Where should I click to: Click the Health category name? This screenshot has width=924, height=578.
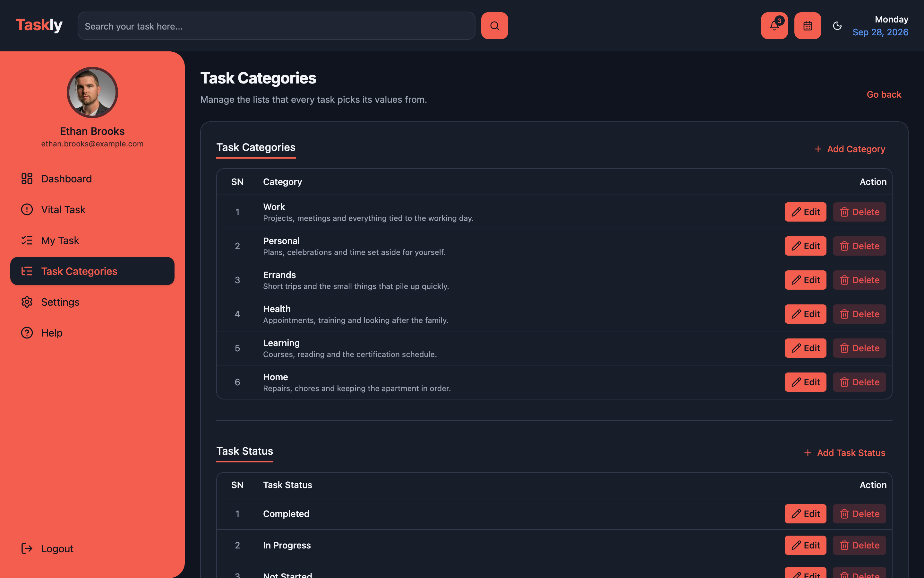[x=277, y=309]
